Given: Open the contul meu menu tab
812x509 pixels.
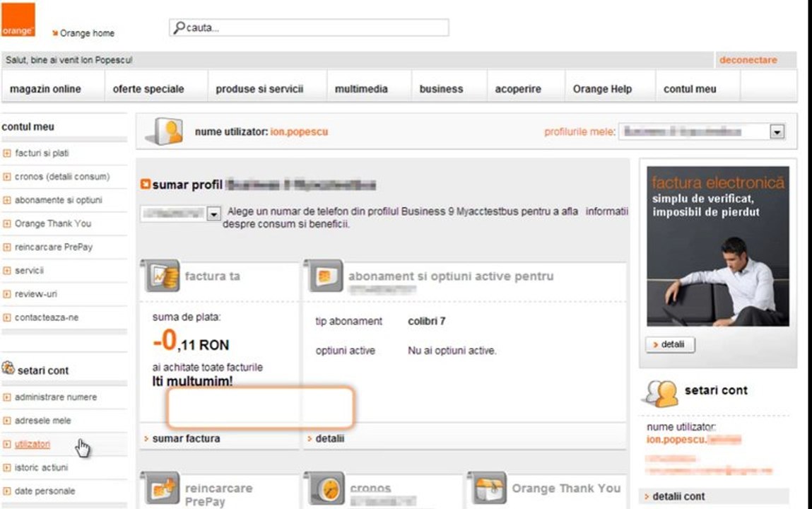Looking at the screenshot, I should 690,89.
